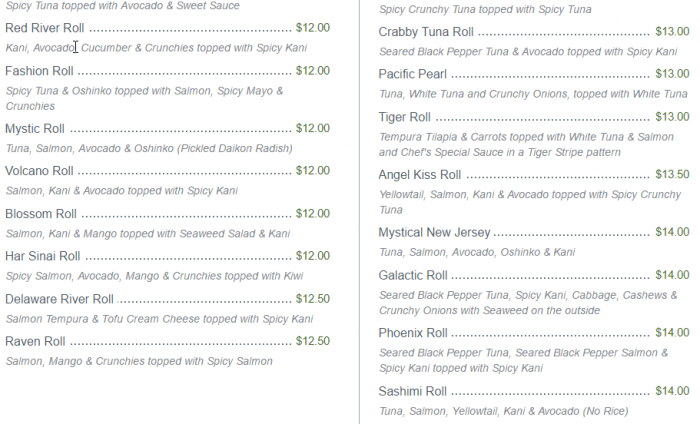Click the Mystical New Jersey entry
The image size is (700, 424).
434,232
